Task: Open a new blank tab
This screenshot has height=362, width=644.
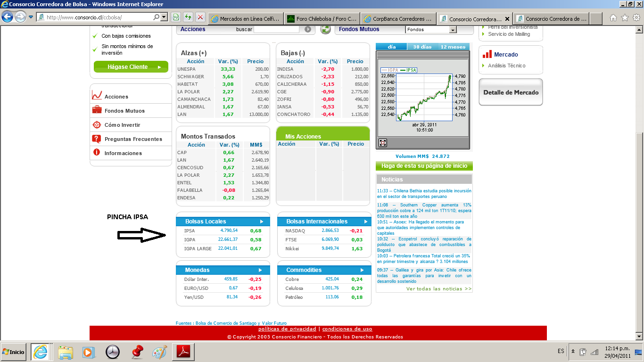Action: [596, 19]
